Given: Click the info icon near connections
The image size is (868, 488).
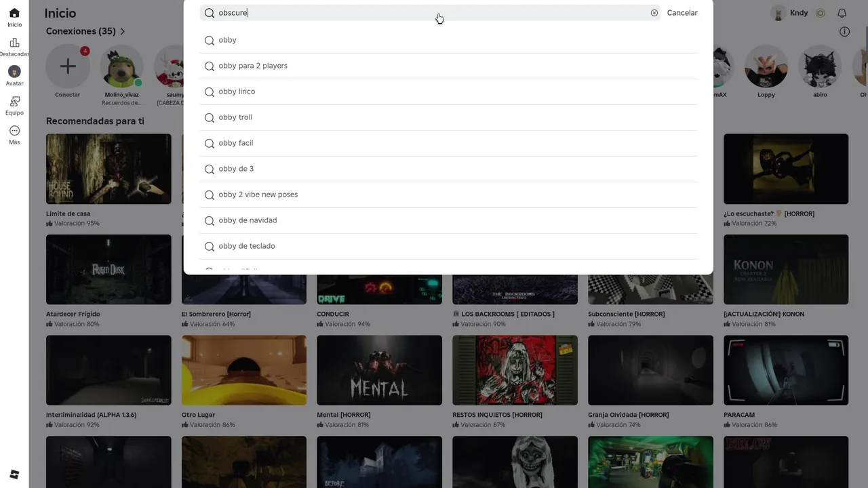Looking at the screenshot, I should click(844, 32).
